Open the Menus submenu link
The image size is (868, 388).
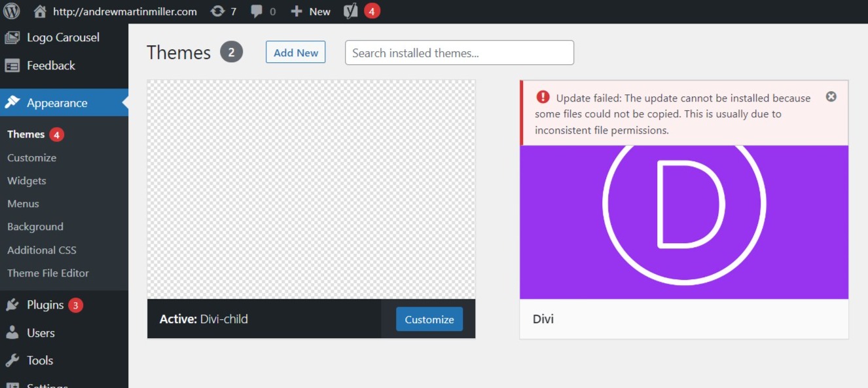pos(24,204)
